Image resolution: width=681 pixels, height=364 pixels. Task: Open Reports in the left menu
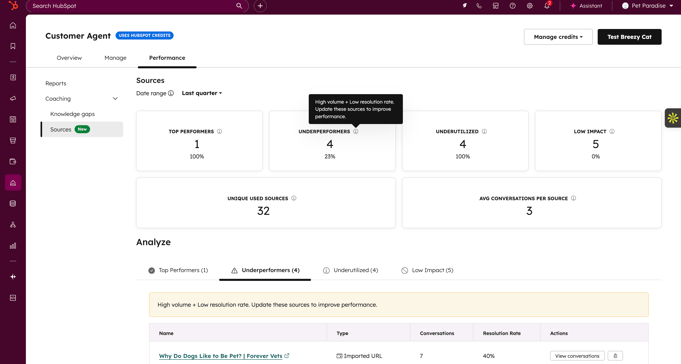(56, 83)
